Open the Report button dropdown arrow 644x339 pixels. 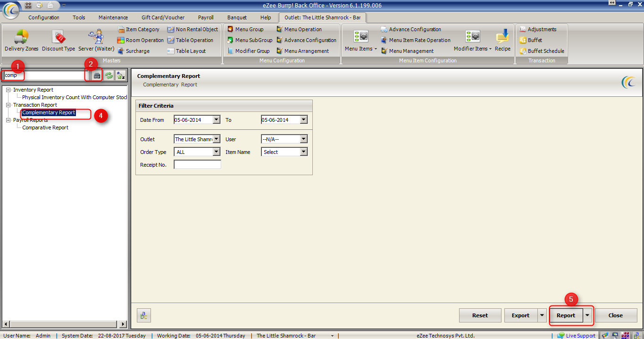tap(587, 315)
